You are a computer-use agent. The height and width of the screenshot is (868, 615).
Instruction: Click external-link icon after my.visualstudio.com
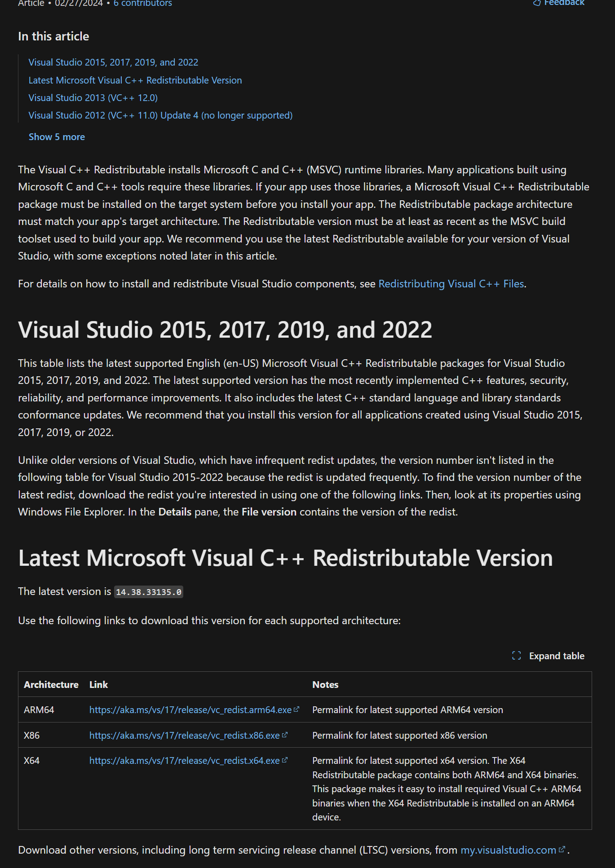(x=562, y=850)
